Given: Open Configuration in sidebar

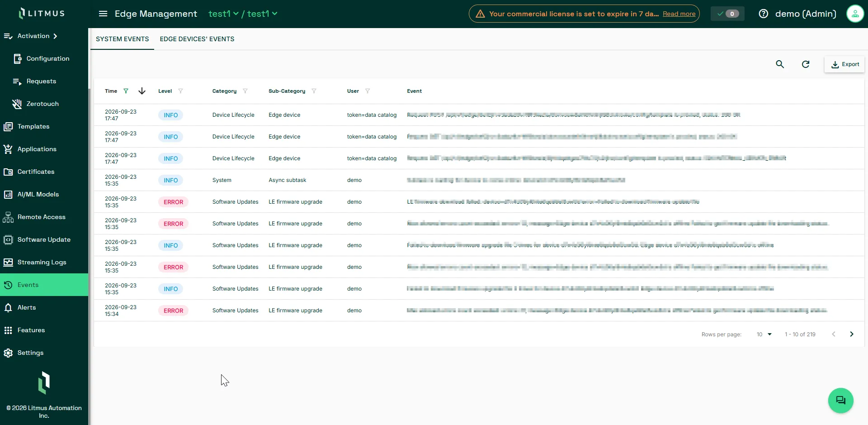Looking at the screenshot, I should coord(44,58).
